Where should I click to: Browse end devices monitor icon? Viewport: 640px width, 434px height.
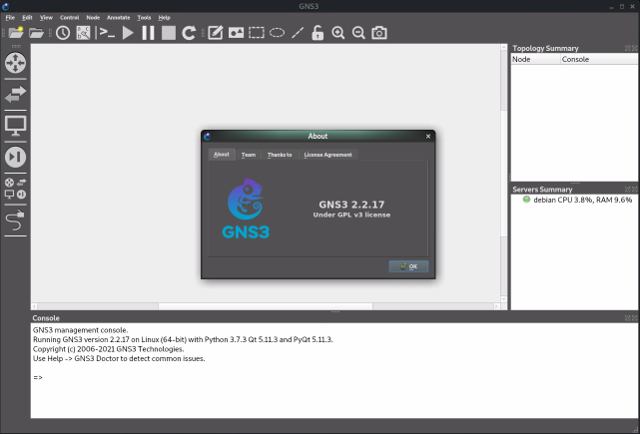click(x=16, y=126)
